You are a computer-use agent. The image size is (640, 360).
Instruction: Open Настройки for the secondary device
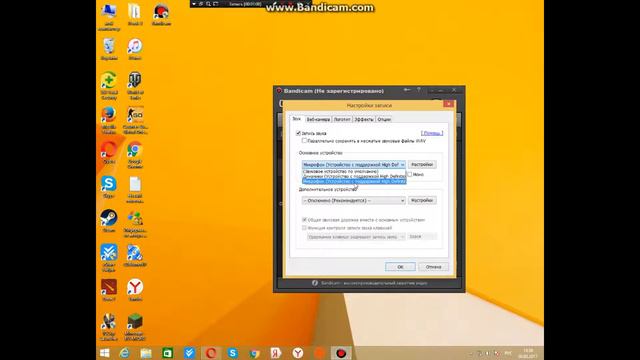pyautogui.click(x=422, y=200)
